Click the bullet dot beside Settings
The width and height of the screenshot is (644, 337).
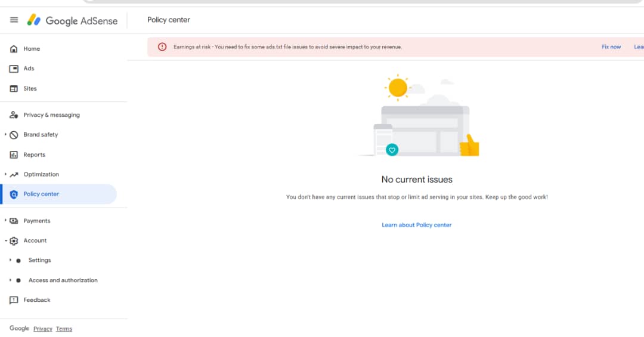click(x=18, y=261)
